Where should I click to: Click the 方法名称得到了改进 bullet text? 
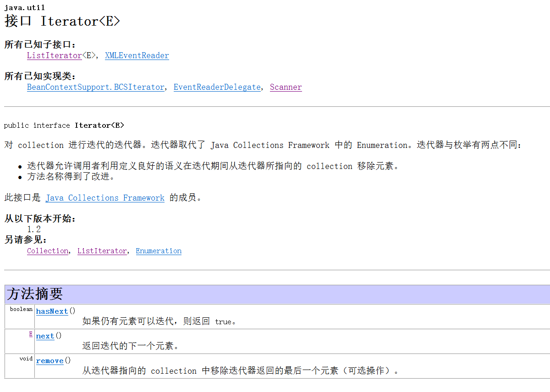[x=71, y=177]
